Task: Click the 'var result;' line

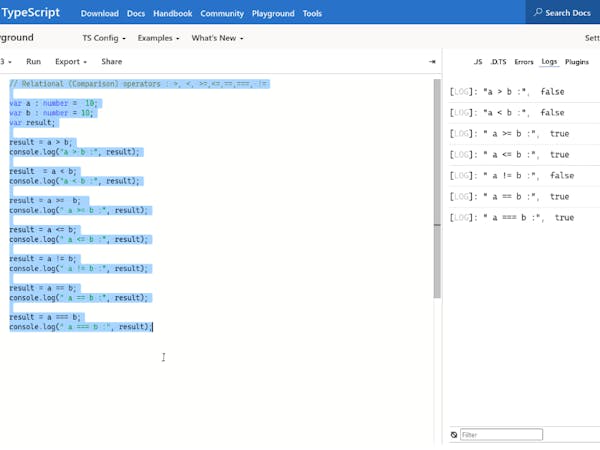Action: click(32, 123)
